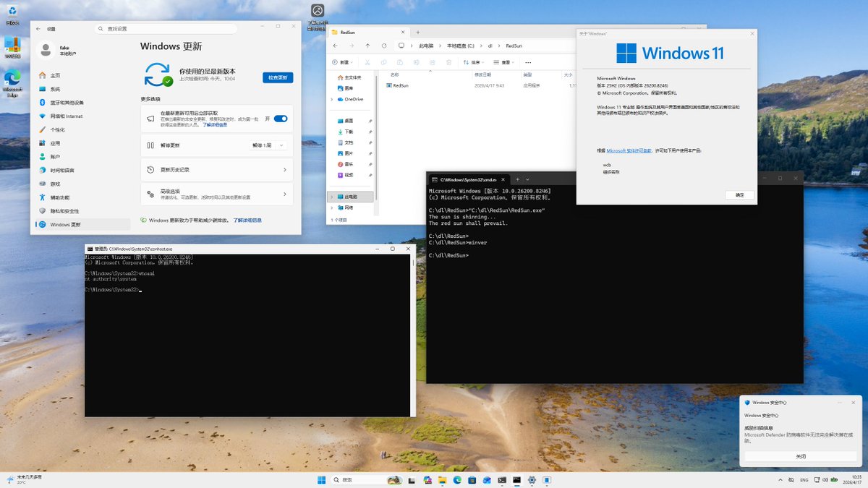
Task: Add a new tab in Explorer
Action: point(418,33)
